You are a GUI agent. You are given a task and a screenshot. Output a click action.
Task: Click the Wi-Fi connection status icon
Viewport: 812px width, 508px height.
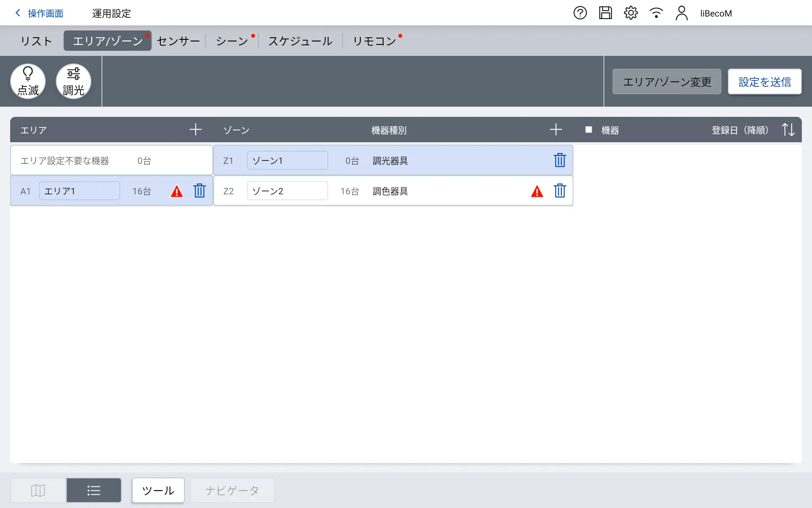656,13
